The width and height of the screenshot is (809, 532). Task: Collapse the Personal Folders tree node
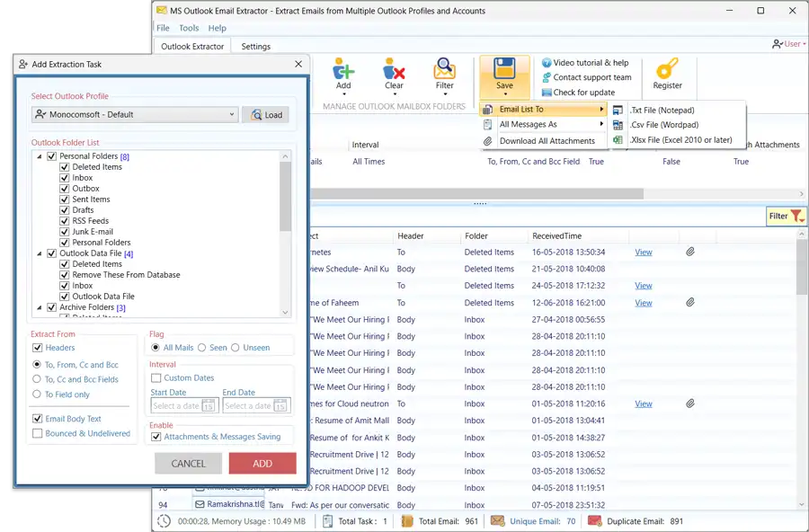[x=40, y=156]
